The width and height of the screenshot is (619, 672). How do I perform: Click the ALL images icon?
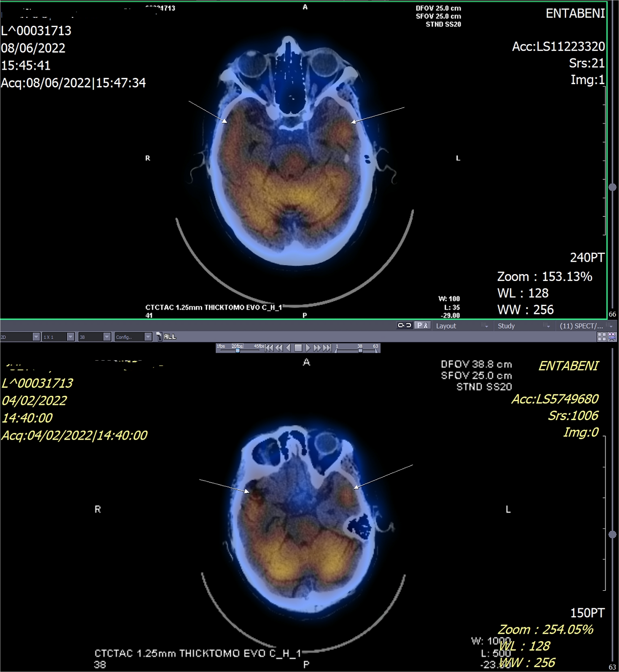(x=166, y=336)
